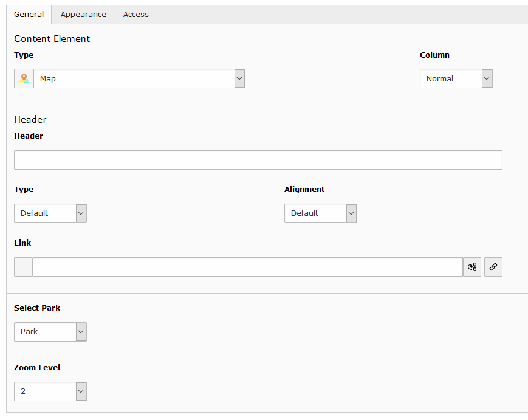
Task: Open the Select Park dropdown
Action: coord(50,332)
